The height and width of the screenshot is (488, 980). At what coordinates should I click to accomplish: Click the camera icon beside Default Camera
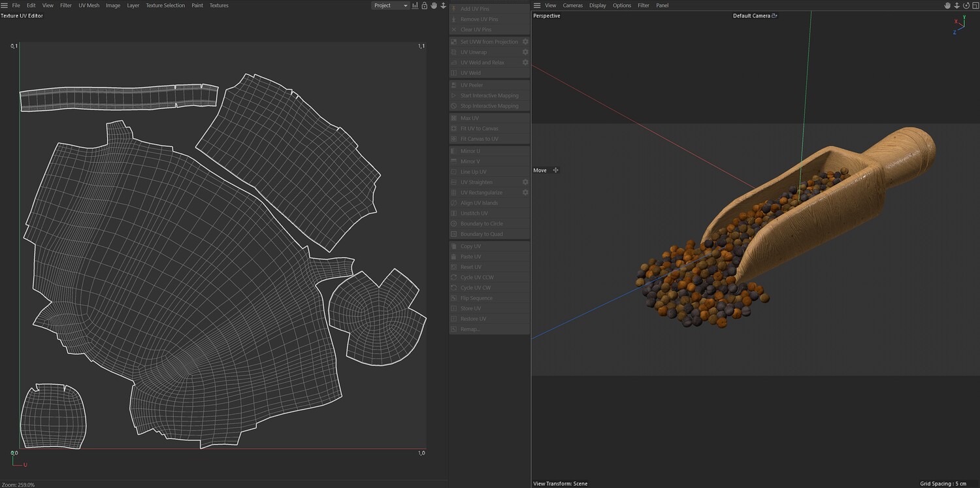tap(774, 16)
